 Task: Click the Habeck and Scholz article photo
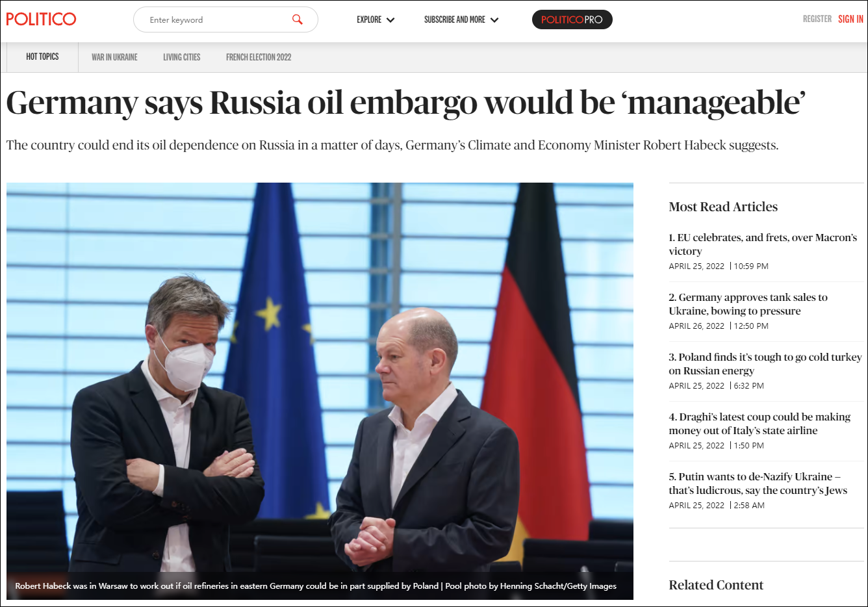tap(320, 377)
